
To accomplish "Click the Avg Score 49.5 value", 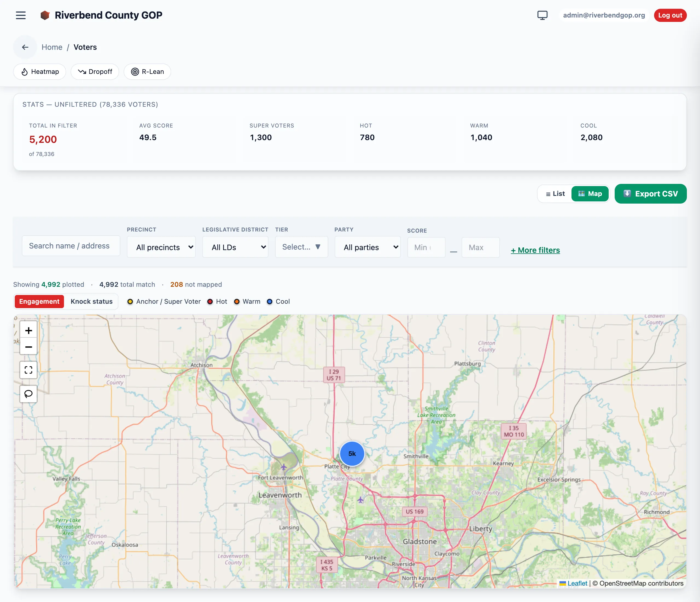I will (x=148, y=137).
